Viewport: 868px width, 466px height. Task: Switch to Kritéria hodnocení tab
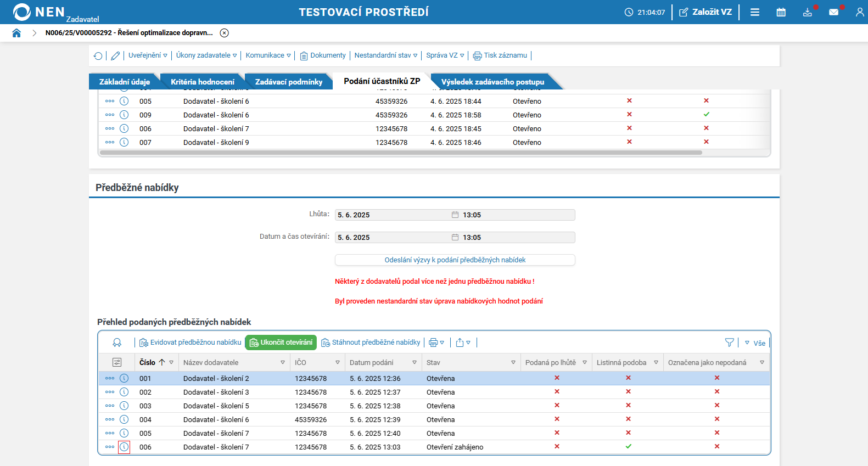tap(203, 82)
